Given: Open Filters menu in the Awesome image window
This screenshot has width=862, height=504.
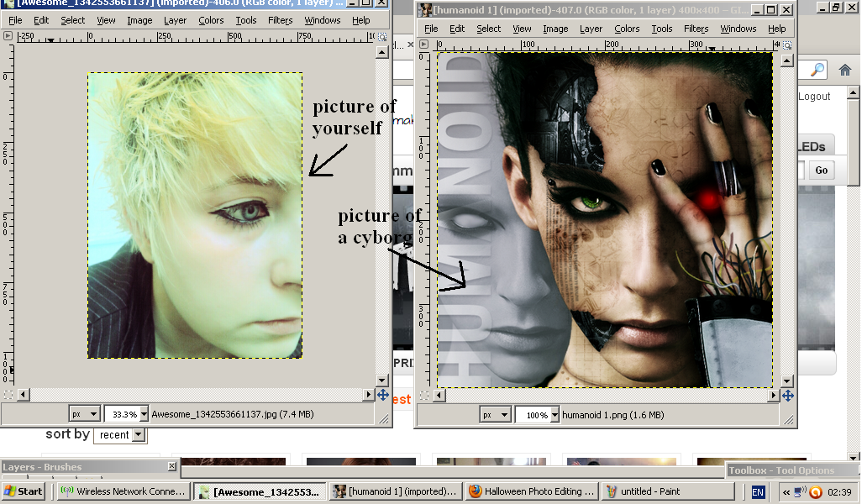Looking at the screenshot, I should (280, 20).
